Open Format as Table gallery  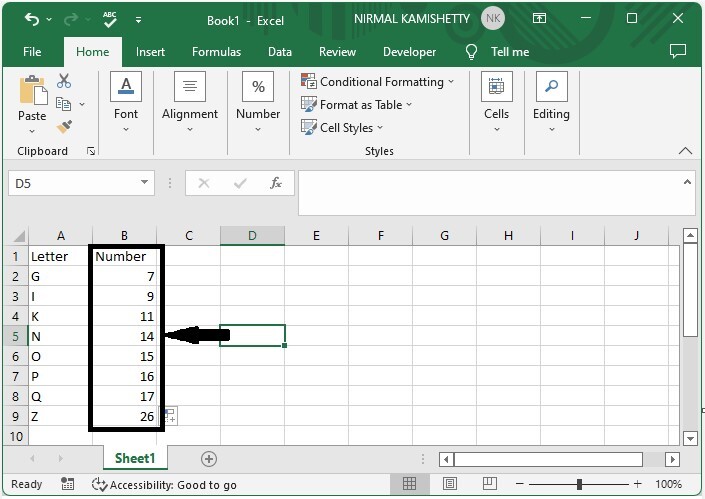click(357, 105)
